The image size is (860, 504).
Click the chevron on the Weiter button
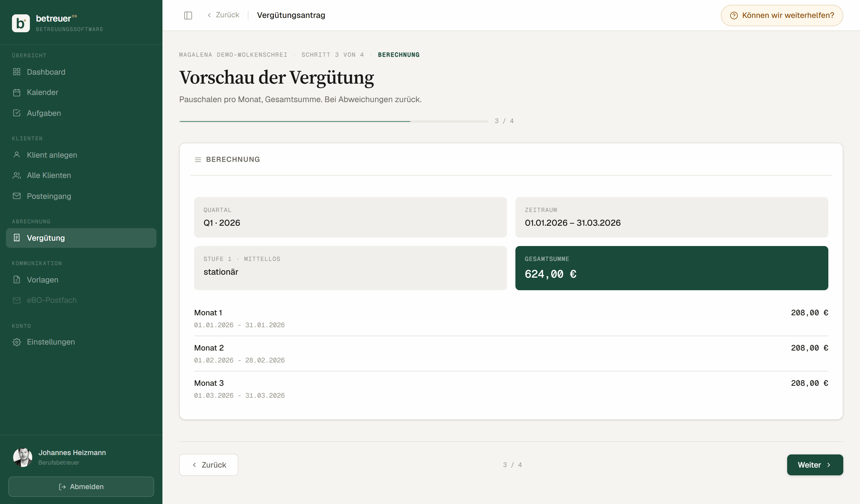[829, 465]
